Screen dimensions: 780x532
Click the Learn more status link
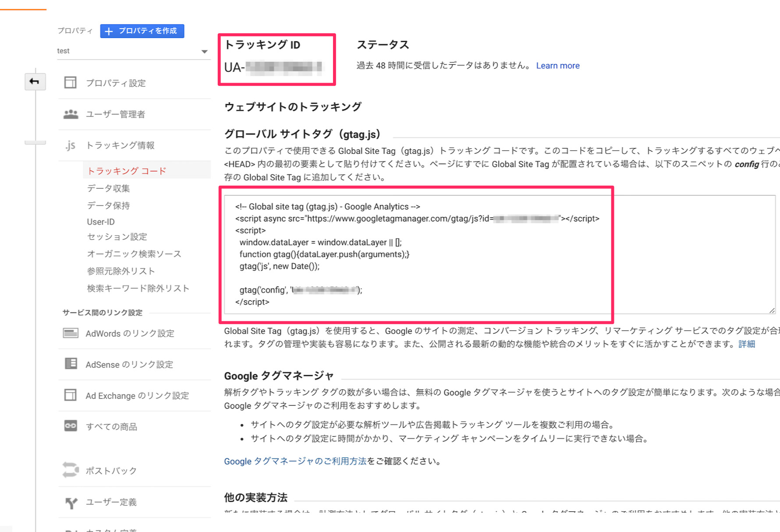click(x=558, y=66)
